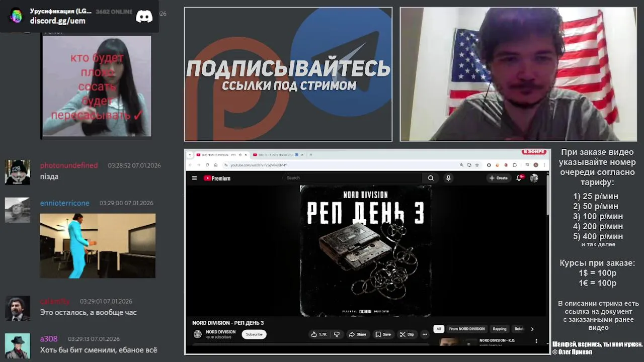Open the YouTube guide hamburger menu
Screen dimensions: 644x362
point(194,178)
